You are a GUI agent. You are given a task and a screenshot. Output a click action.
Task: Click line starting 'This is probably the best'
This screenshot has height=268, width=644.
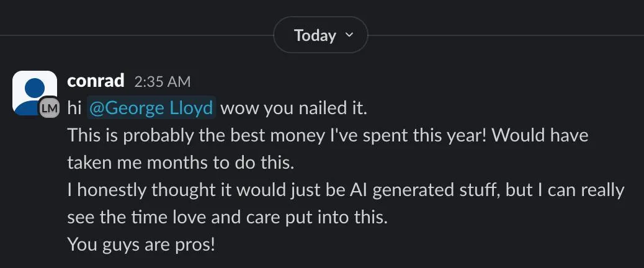pyautogui.click(x=327, y=135)
